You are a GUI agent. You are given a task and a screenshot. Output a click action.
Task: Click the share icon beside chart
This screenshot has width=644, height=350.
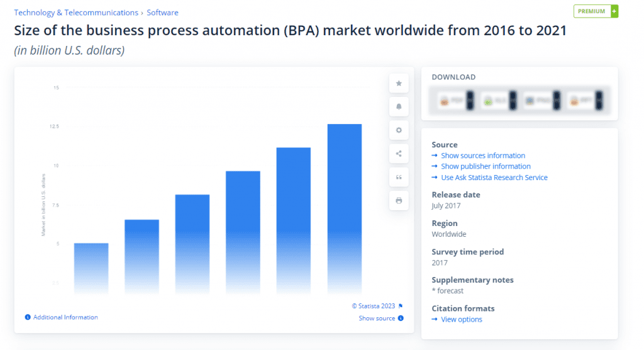pyautogui.click(x=399, y=154)
